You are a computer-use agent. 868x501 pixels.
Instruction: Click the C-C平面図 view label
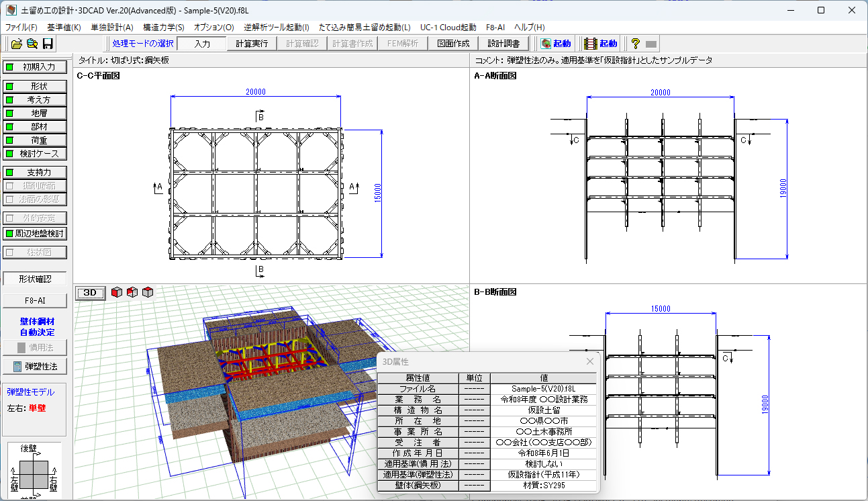tap(99, 76)
